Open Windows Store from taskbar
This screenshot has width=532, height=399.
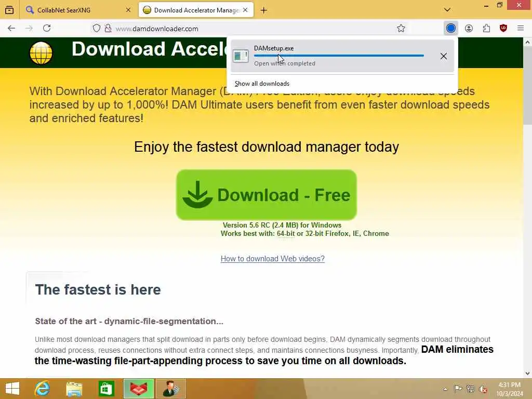[106, 389]
